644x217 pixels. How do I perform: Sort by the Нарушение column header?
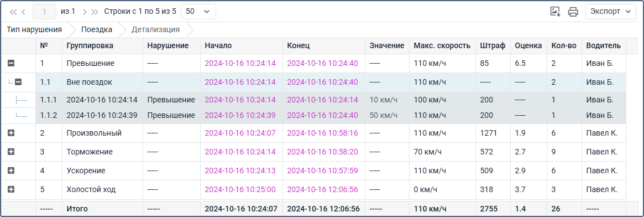(x=172, y=45)
